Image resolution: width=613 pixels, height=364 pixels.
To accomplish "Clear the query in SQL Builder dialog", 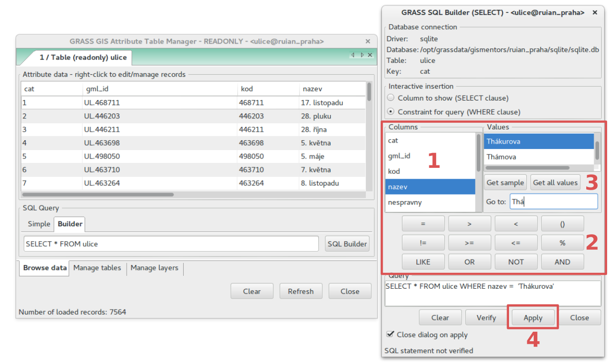I will pos(440,318).
